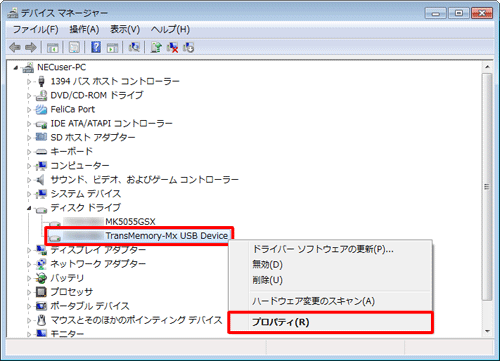Minimize the Device Manager window
This screenshot has width=500, height=361.
(x=435, y=13)
